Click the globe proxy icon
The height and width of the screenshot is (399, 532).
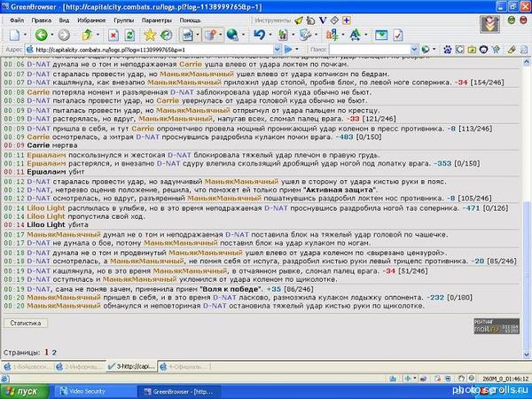coord(232,35)
